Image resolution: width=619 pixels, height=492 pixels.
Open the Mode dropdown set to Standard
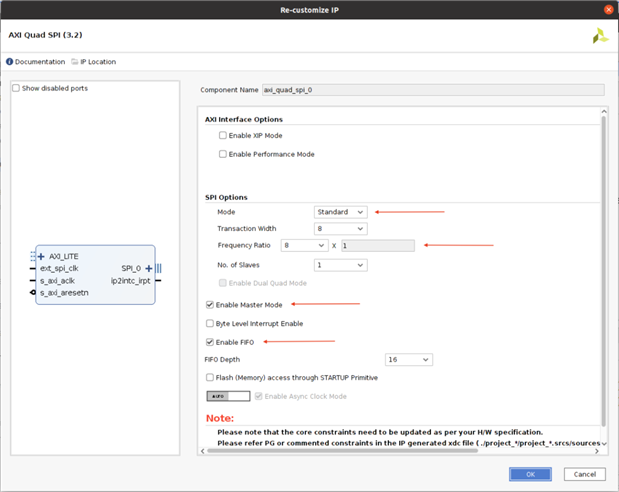[340, 212]
